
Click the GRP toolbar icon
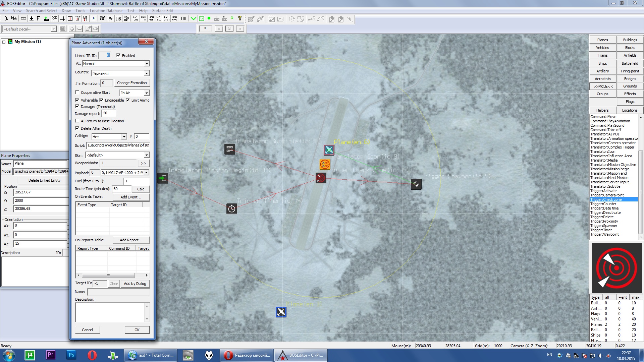[85, 18]
